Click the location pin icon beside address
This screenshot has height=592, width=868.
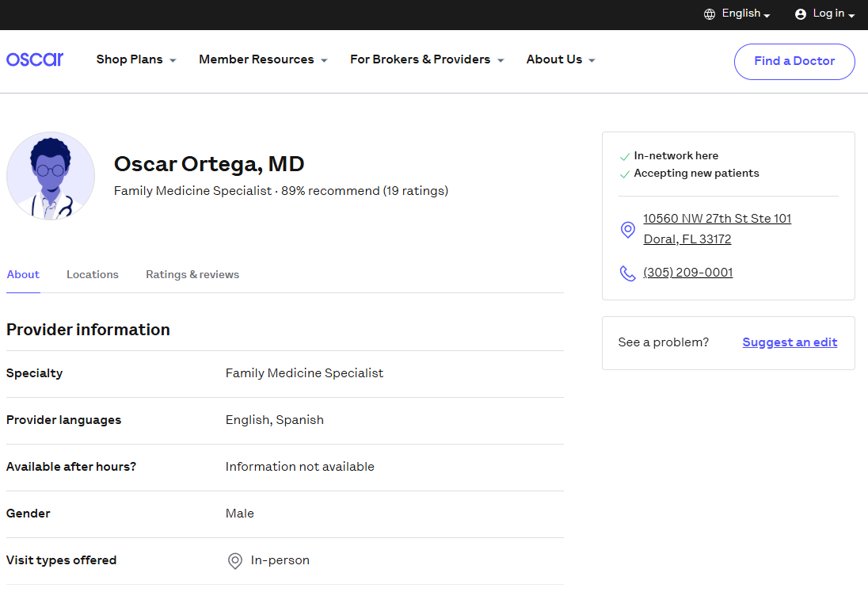pos(627,230)
